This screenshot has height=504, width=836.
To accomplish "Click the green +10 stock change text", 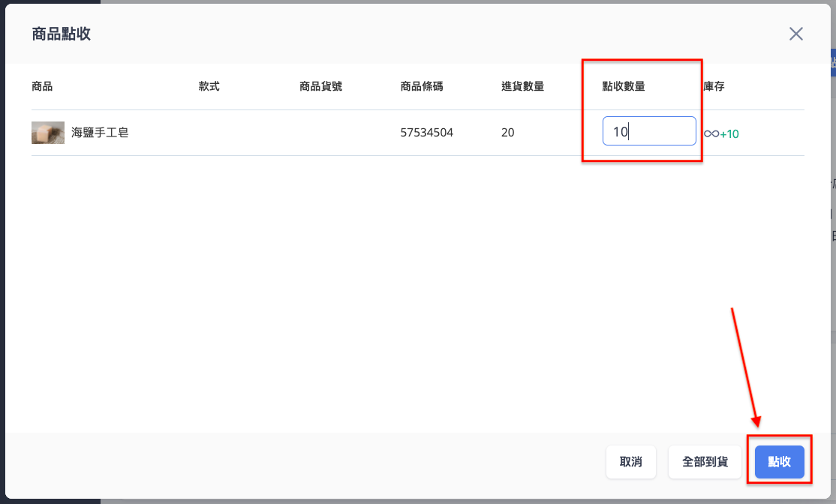I will pos(729,134).
